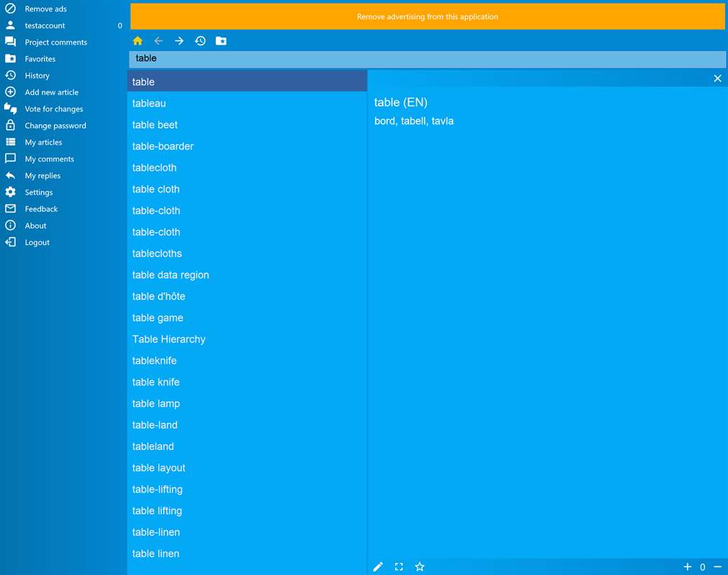Select the 'tablecloths' entry
This screenshot has height=575, width=728.
[x=247, y=253]
